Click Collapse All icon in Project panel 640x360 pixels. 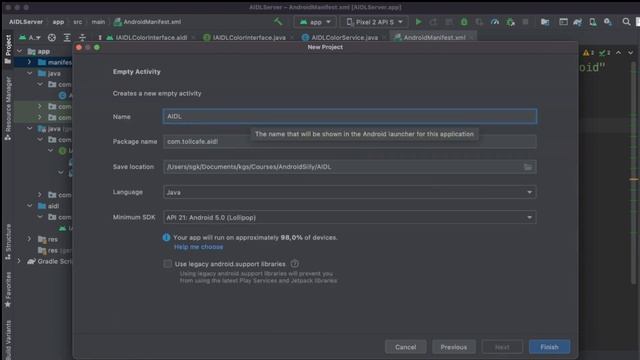pos(82,38)
